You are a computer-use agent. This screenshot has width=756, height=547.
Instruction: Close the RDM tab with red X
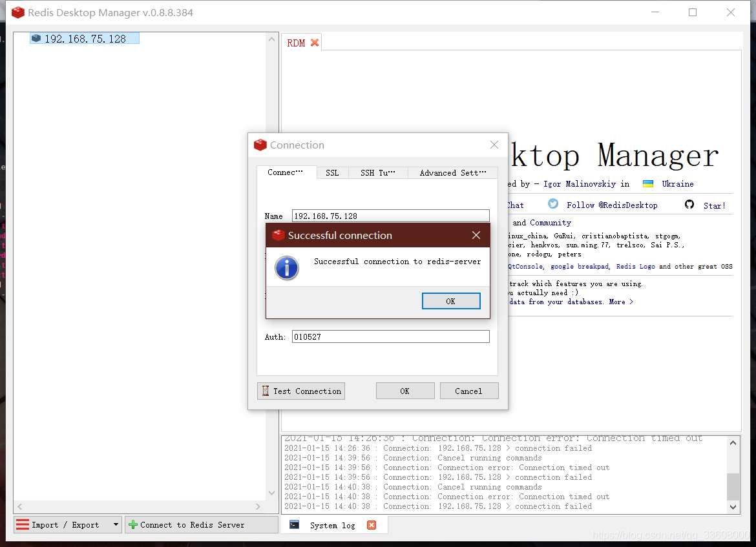tap(315, 43)
